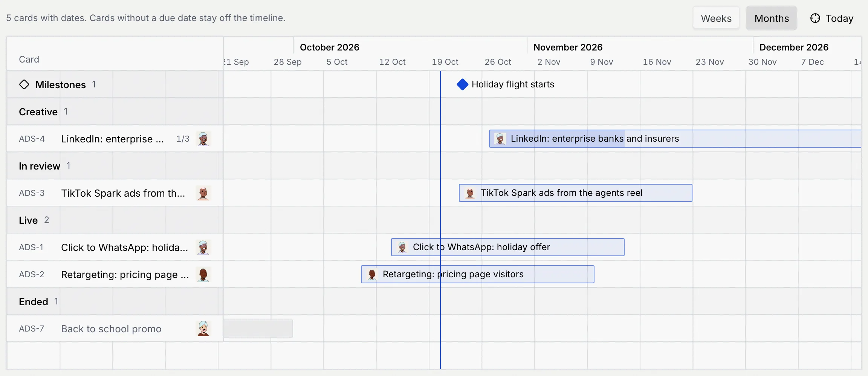The width and height of the screenshot is (868, 376).
Task: Select the Months view tab
Action: coord(772,18)
